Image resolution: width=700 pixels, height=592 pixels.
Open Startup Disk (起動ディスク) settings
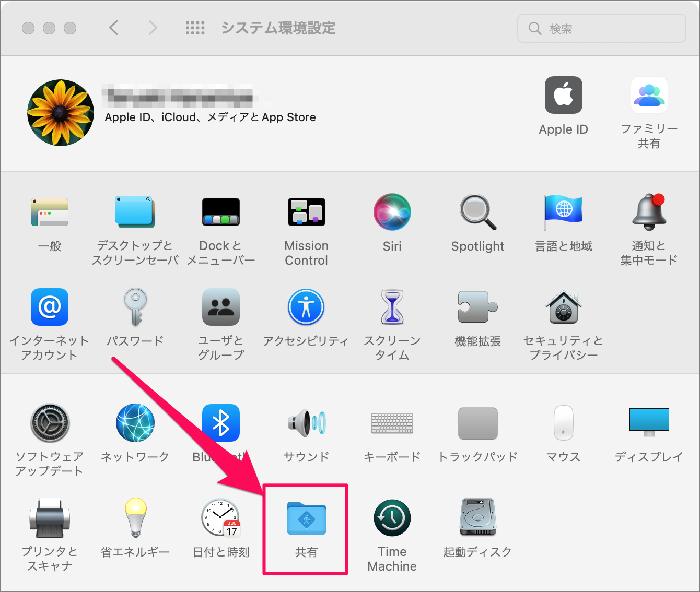pyautogui.click(x=477, y=518)
